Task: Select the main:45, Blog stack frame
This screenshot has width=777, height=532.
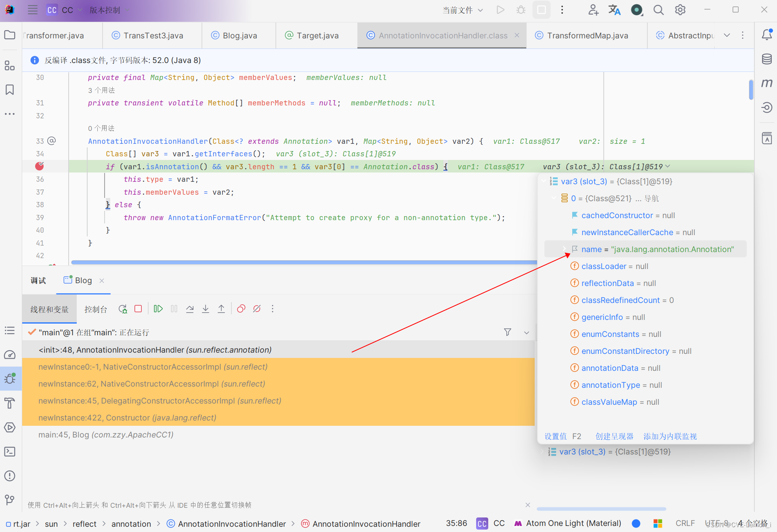Action: tap(278, 435)
